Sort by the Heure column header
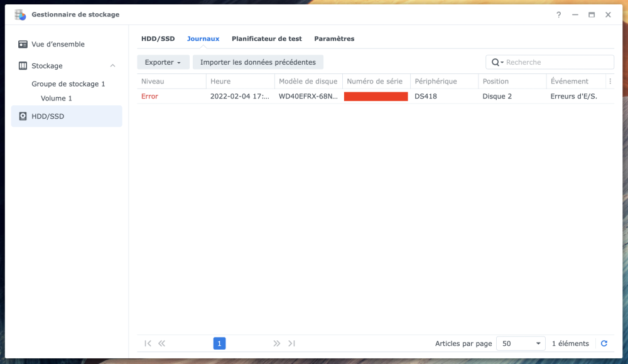This screenshot has width=628, height=364. (241, 82)
